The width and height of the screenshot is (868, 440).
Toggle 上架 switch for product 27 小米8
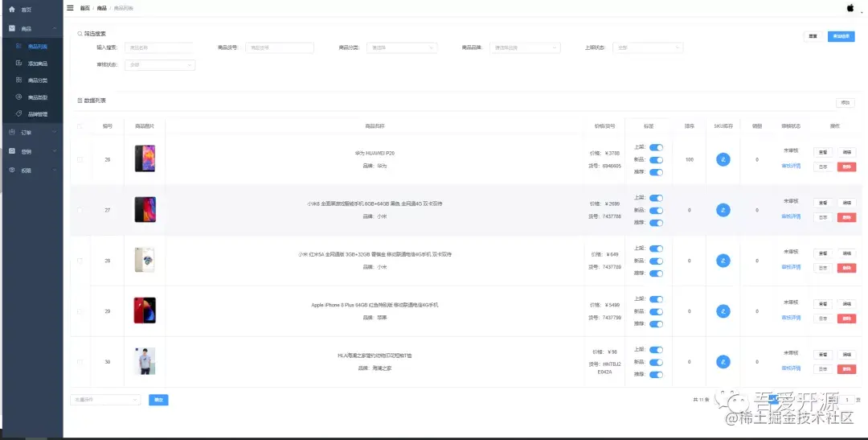[x=656, y=198]
